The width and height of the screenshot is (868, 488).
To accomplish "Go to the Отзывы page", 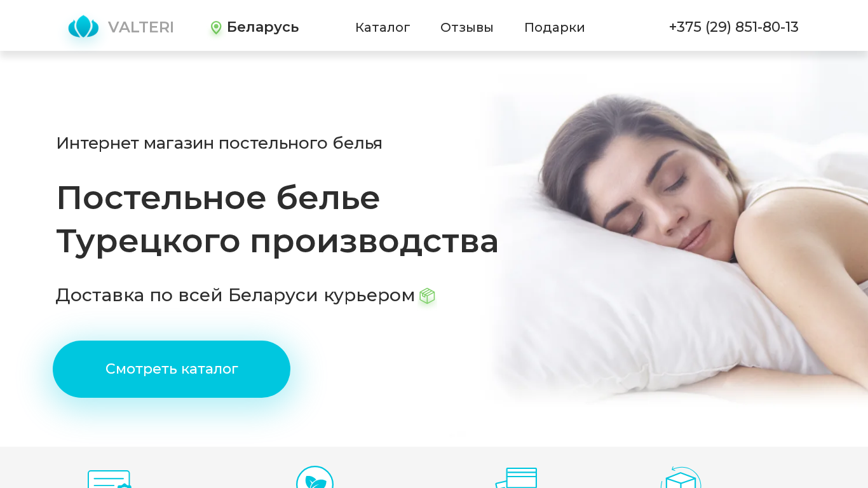I will click(x=466, y=27).
